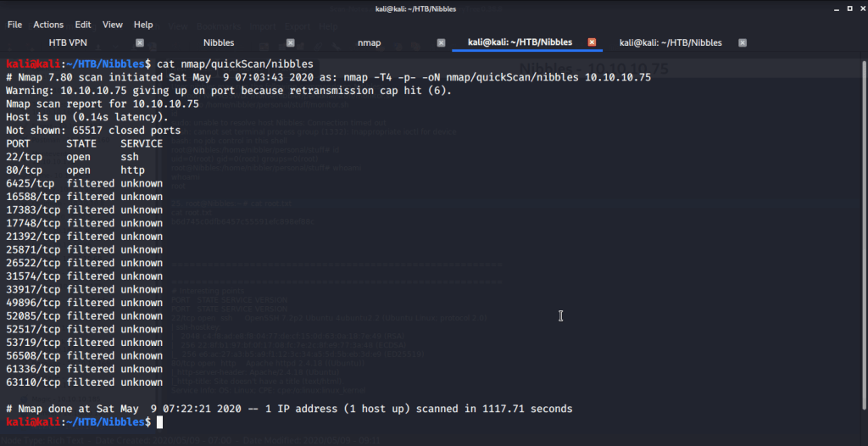This screenshot has width=868, height=446.
Task: Open the File menu
Action: tap(14, 25)
